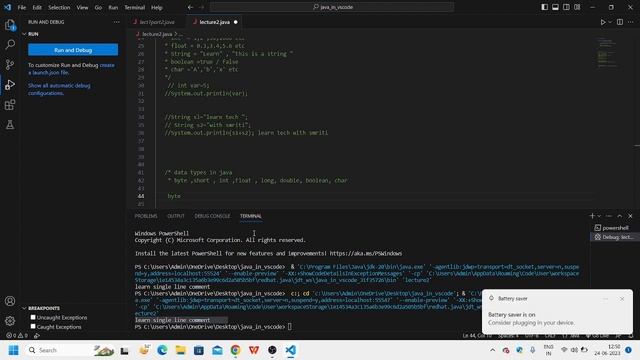Image resolution: width=640 pixels, height=360 pixels.
Task: Open the Edit menu
Action: [37, 7]
